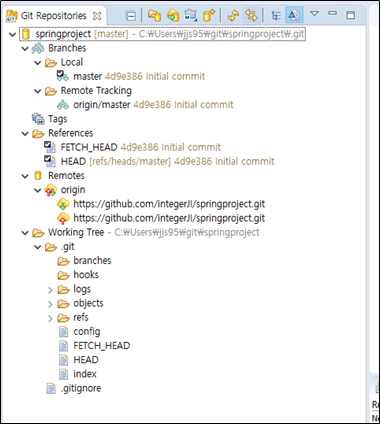Select the objects folder label
The image size is (380, 424).
tap(88, 304)
